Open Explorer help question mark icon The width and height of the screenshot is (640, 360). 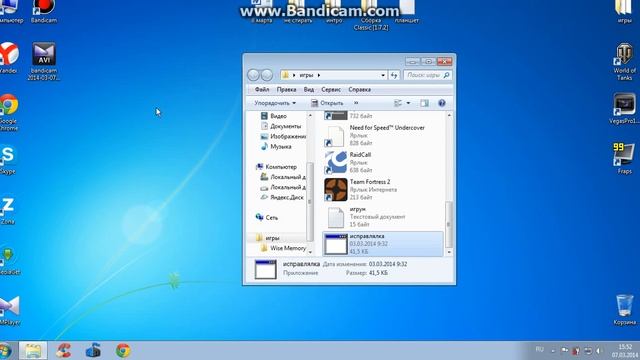[442, 103]
